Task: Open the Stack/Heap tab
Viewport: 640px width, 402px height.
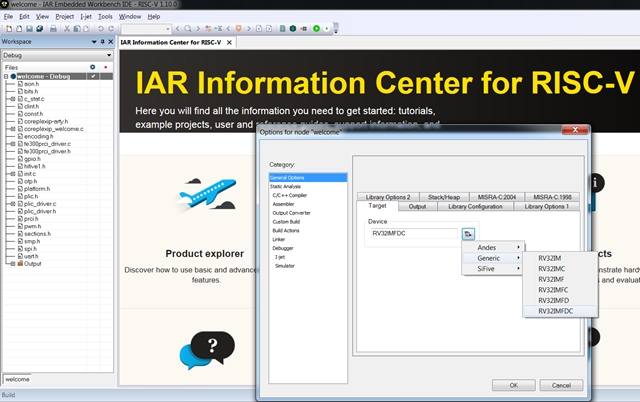Action: point(443,196)
